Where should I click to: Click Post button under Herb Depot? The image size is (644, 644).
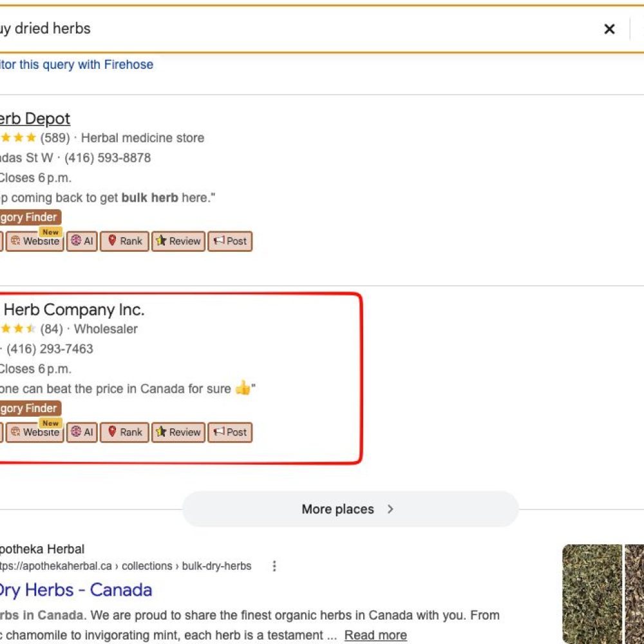coord(230,241)
